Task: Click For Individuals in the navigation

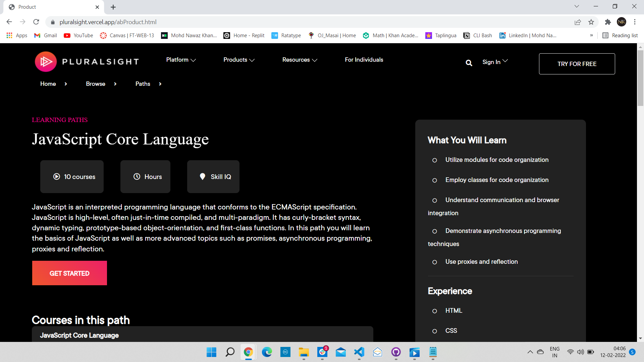Action: click(364, 60)
